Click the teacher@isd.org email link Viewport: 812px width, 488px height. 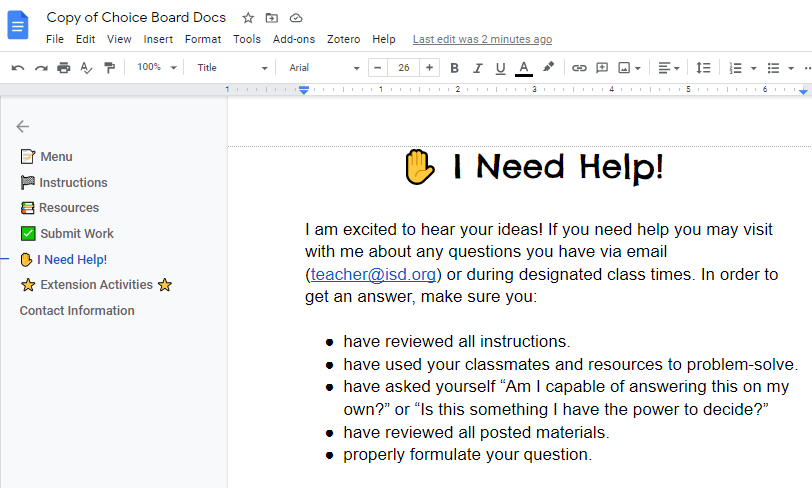tap(373, 274)
